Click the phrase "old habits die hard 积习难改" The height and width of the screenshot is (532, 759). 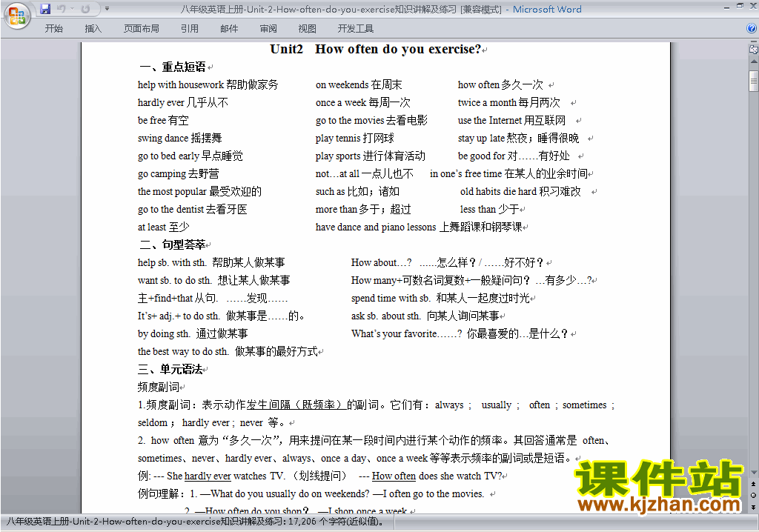point(520,191)
